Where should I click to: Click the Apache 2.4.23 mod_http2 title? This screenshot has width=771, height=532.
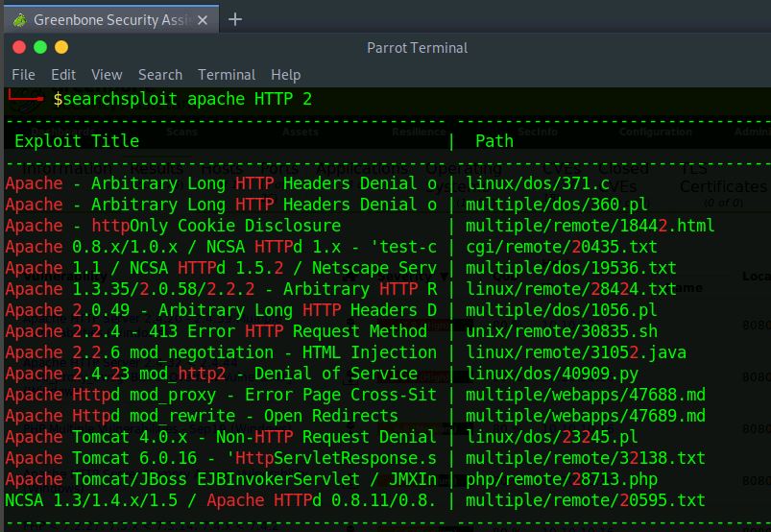211,374
